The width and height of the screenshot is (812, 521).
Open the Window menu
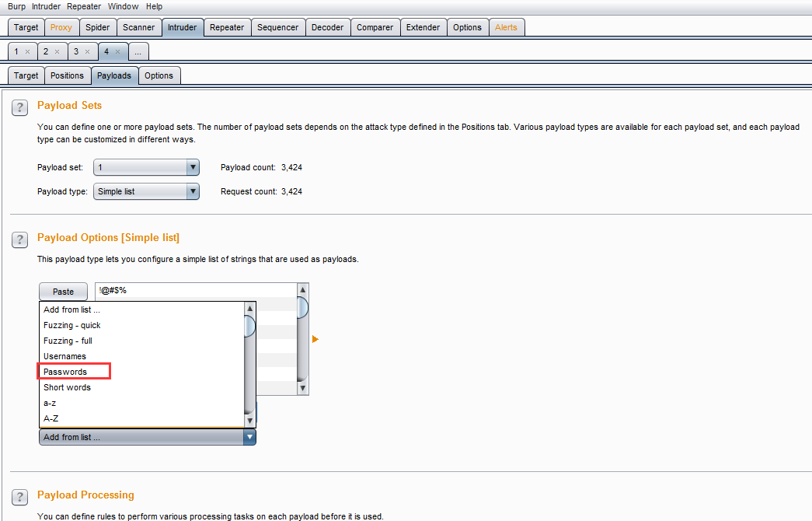point(123,6)
